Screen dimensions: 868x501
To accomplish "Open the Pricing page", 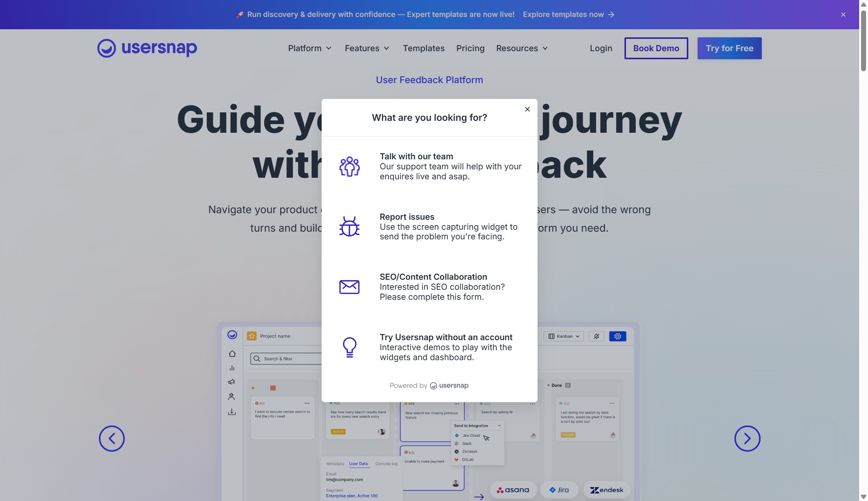I will coord(470,48).
